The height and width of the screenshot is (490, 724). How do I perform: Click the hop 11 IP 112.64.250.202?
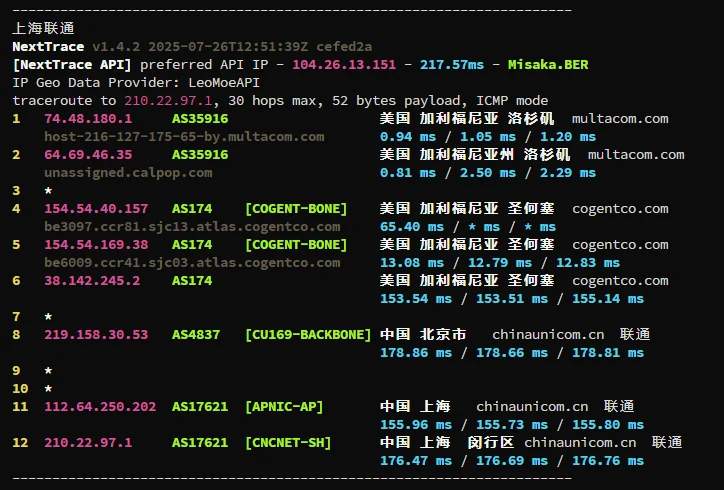[x=100, y=407]
